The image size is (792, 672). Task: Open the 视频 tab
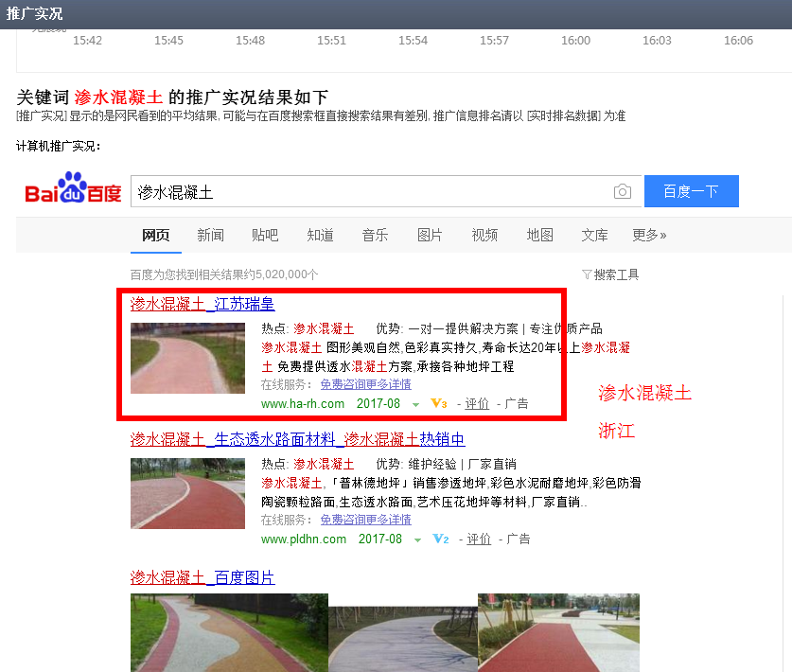[x=484, y=235]
